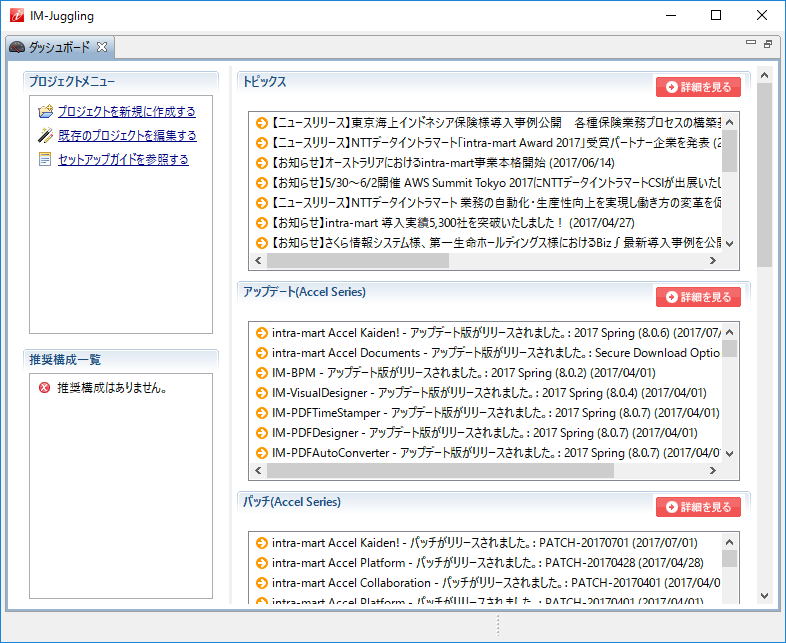This screenshot has height=643, width=786.
Task: Click arrow icon beside IM-PDFDesigner update
Action: click(262, 433)
